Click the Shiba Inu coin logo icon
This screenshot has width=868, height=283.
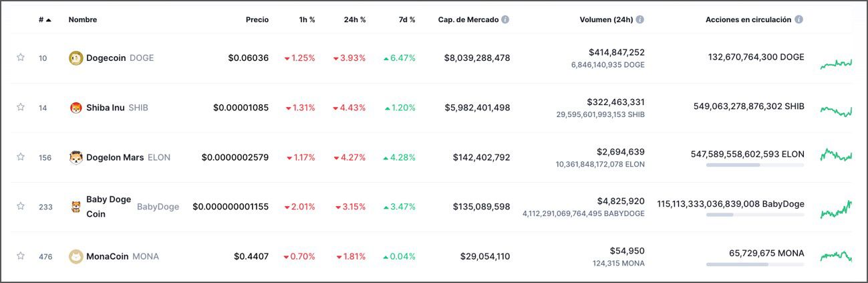[76, 108]
